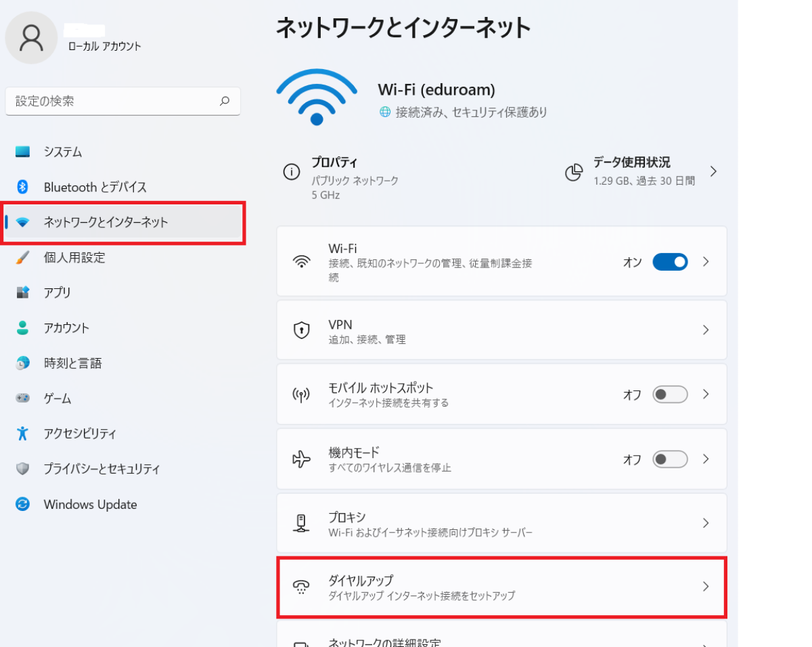Viewport: 812px width, 647px height.
Task: Click the プロパティ info circle icon
Action: coord(292,172)
